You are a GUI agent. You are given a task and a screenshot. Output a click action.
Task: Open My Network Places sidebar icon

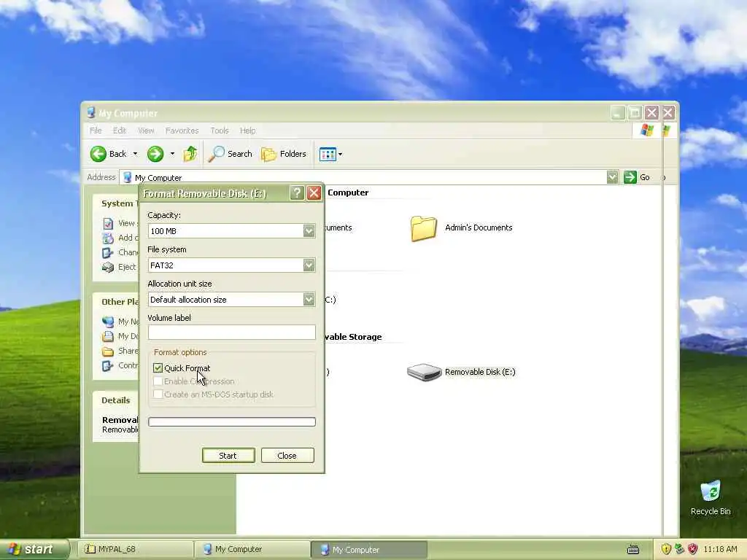tap(108, 322)
